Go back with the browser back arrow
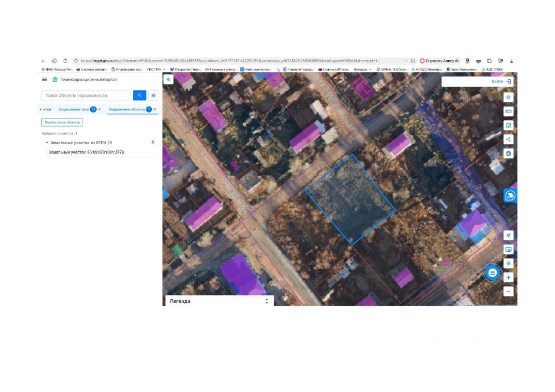Screen dimensions: 555x392 (43, 61)
